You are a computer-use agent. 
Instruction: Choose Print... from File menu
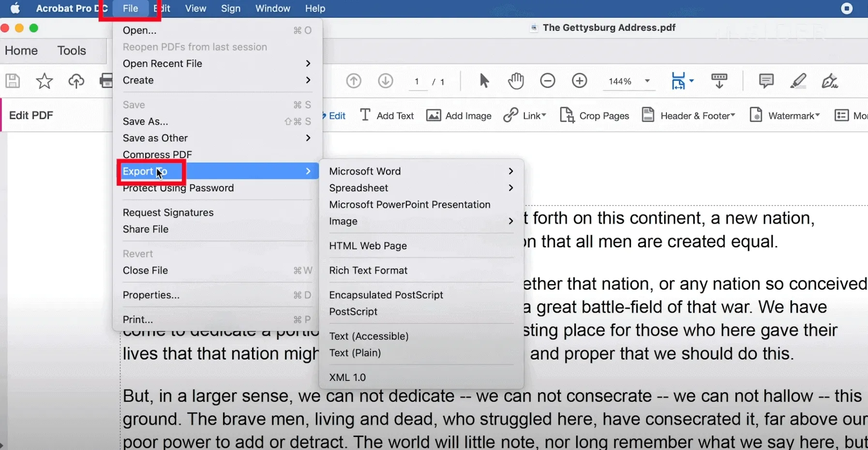[x=217, y=319]
